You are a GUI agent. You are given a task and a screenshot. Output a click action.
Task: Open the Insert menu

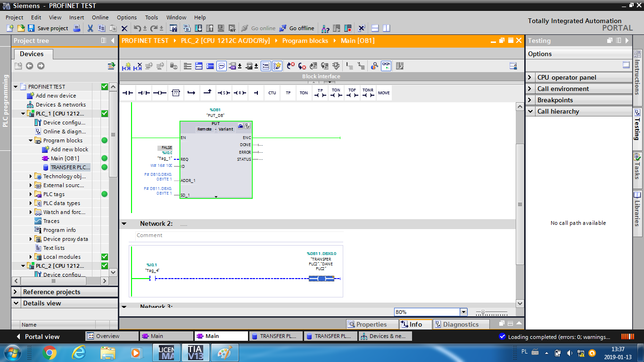[x=77, y=17]
